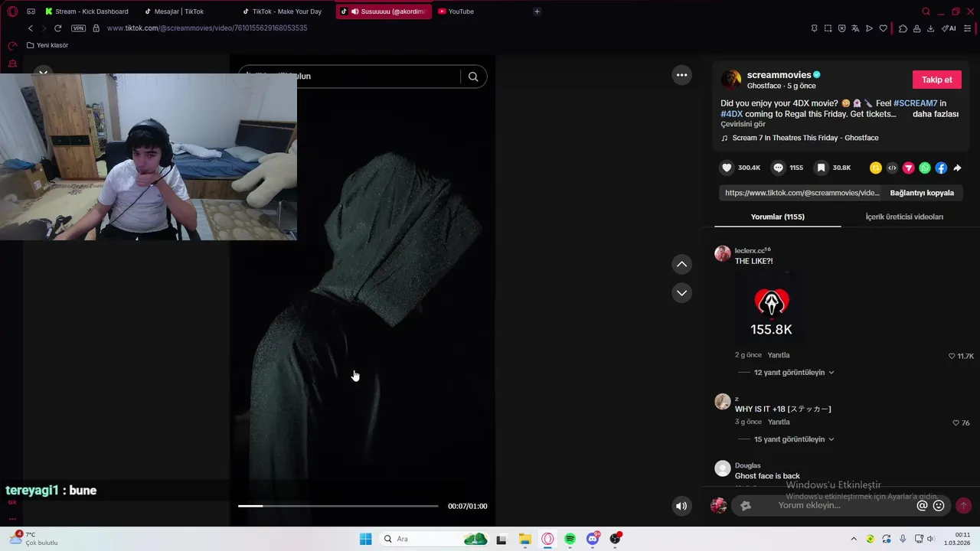Click Çevirisini gör translation link
980x551 pixels.
pyautogui.click(x=743, y=124)
